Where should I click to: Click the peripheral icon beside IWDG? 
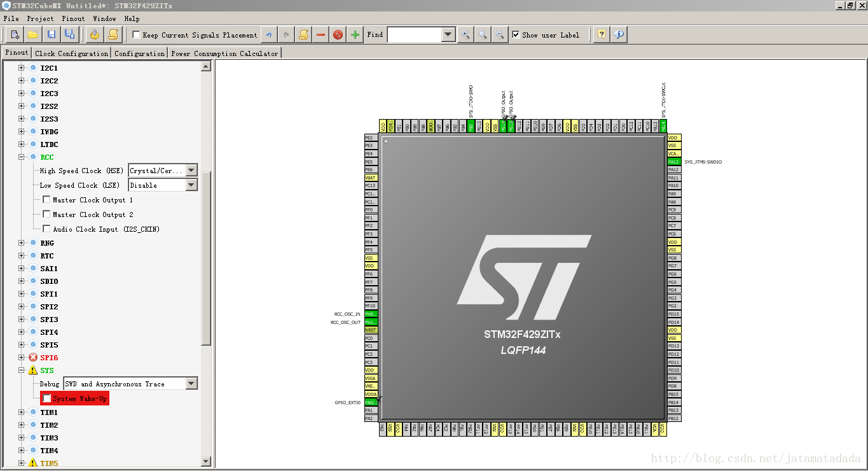[33, 132]
